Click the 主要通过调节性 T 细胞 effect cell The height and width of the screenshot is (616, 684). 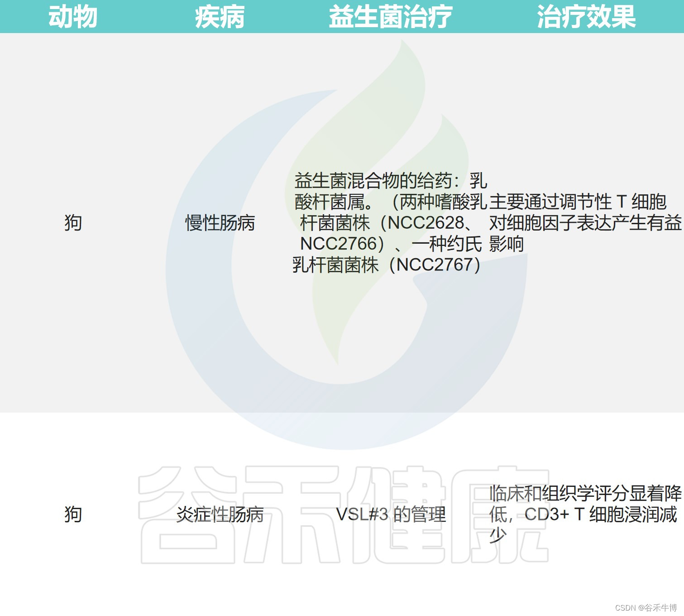click(585, 223)
